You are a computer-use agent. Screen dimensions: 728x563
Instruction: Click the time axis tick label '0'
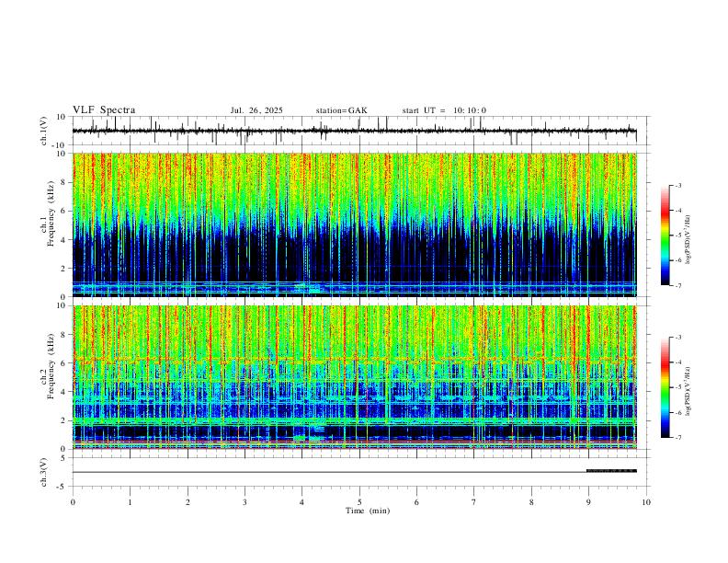(x=73, y=502)
